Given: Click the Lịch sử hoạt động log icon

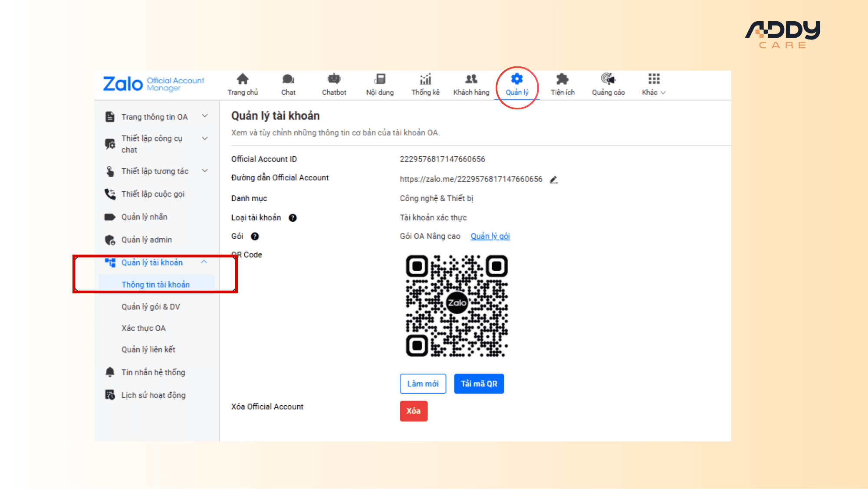Looking at the screenshot, I should (110, 395).
